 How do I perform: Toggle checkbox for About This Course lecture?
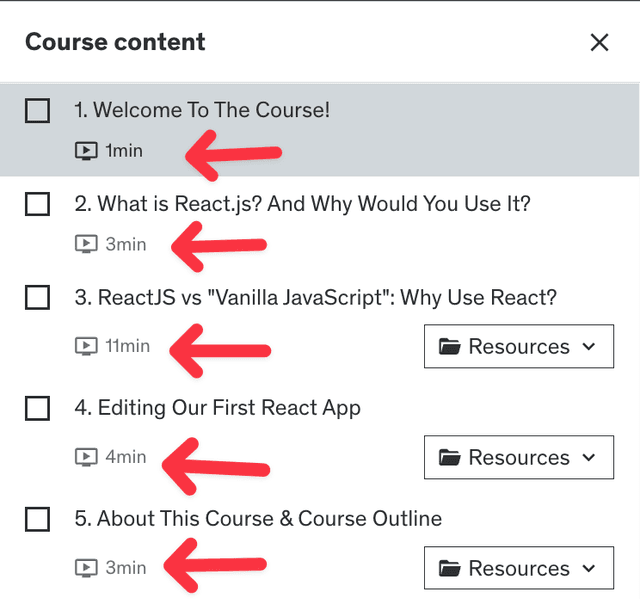coord(37,519)
